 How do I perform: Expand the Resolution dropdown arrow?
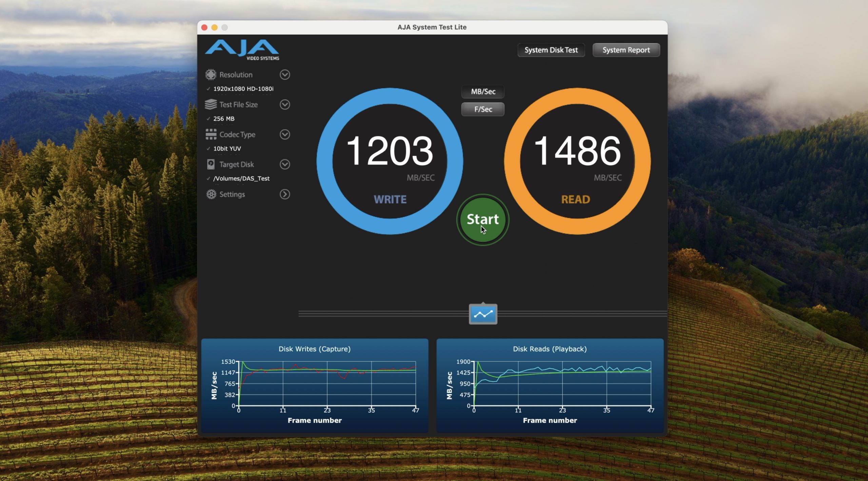tap(285, 75)
